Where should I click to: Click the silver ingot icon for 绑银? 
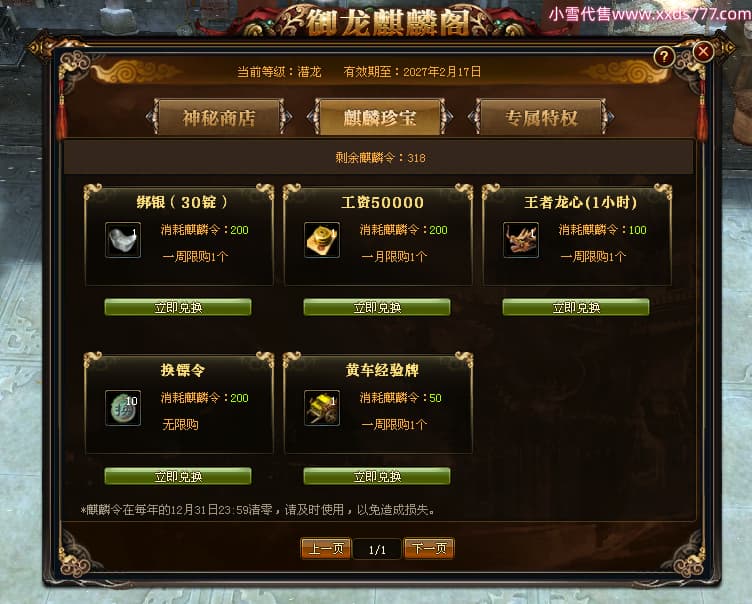coord(123,239)
